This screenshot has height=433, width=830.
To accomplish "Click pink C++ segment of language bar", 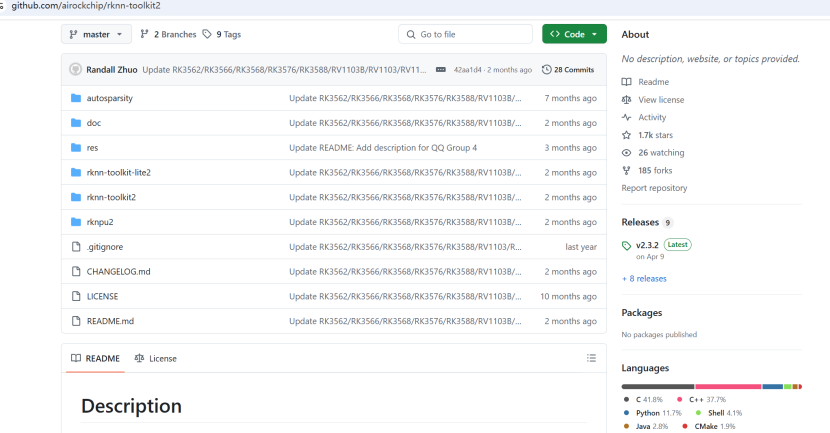I will point(728,387).
